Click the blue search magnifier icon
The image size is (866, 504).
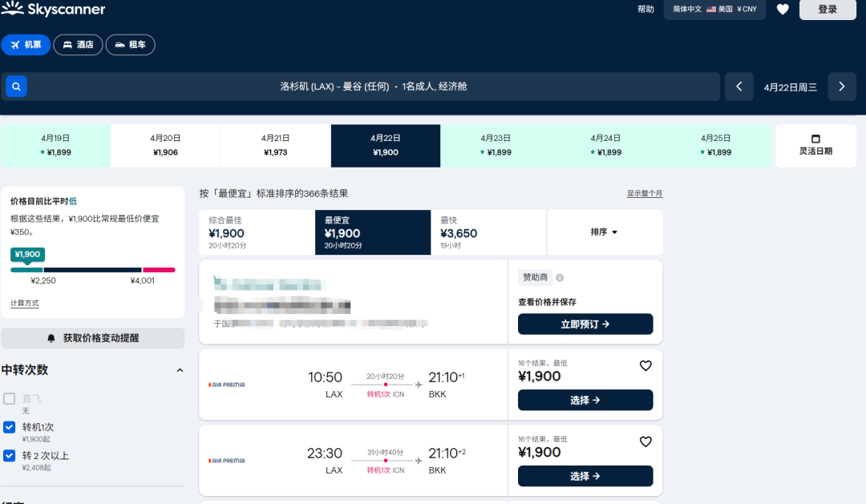pos(16,87)
